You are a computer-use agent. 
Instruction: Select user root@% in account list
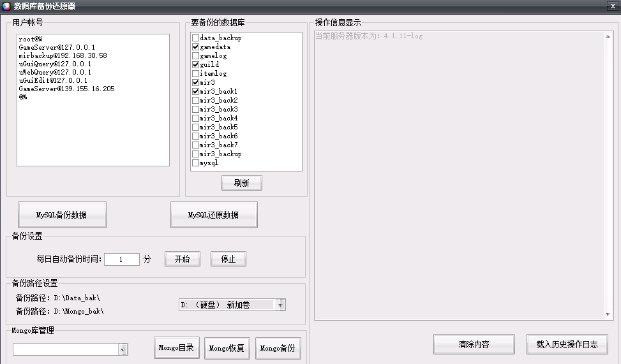click(31, 39)
